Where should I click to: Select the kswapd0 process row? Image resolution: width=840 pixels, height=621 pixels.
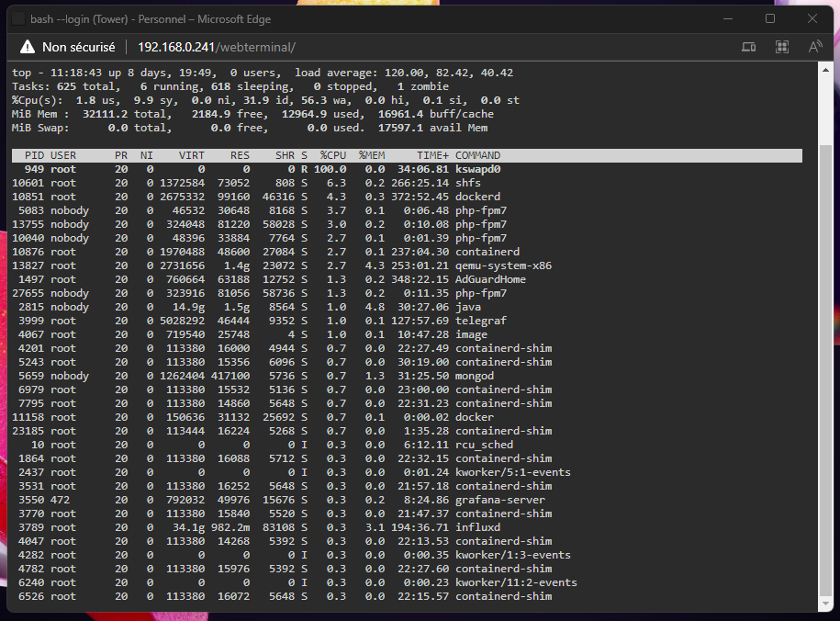[x=407, y=169]
